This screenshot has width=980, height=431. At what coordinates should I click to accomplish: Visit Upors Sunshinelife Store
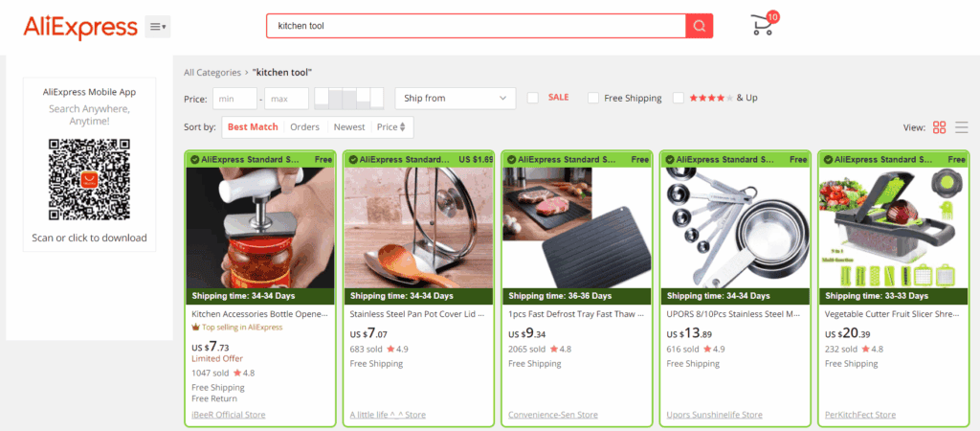(714, 415)
